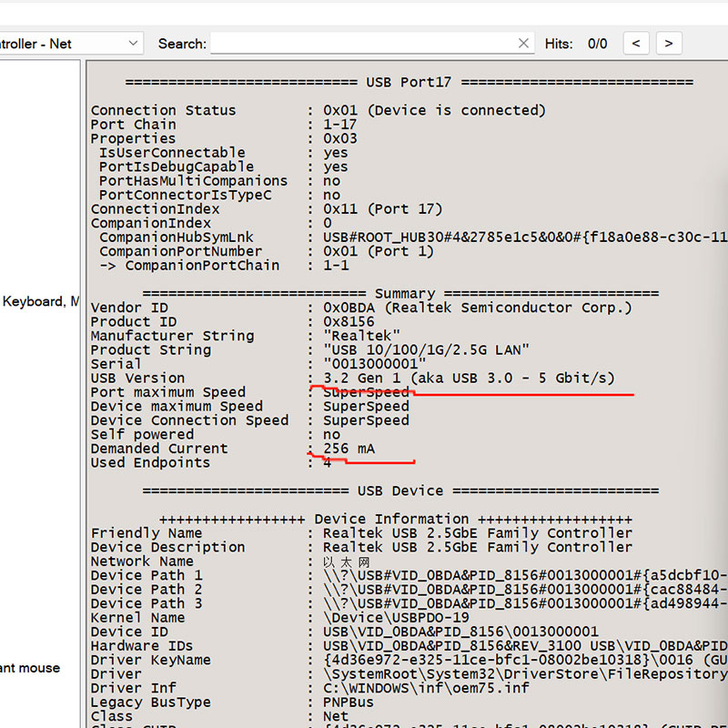
Task: Click the 'USB Device' section header
Action: 400,491
